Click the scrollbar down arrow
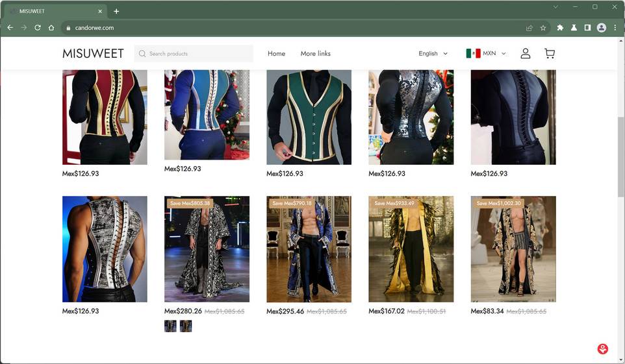625x364 pixels. 621,360
